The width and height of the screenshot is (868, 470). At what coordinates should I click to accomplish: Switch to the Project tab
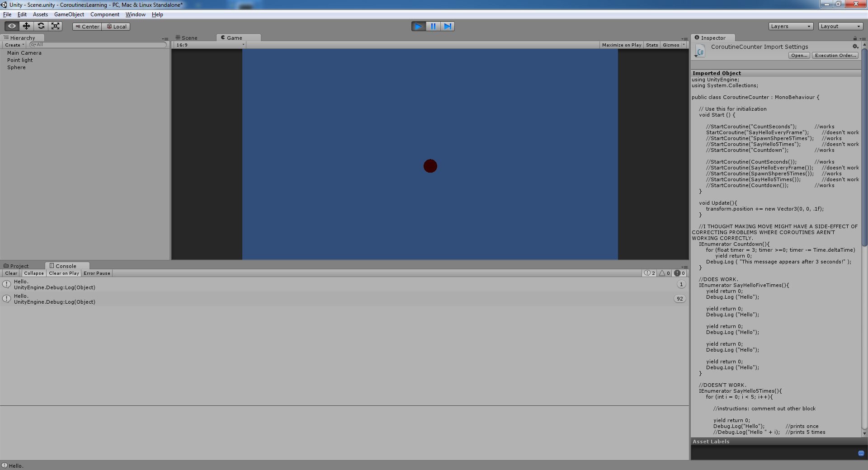[16, 266]
